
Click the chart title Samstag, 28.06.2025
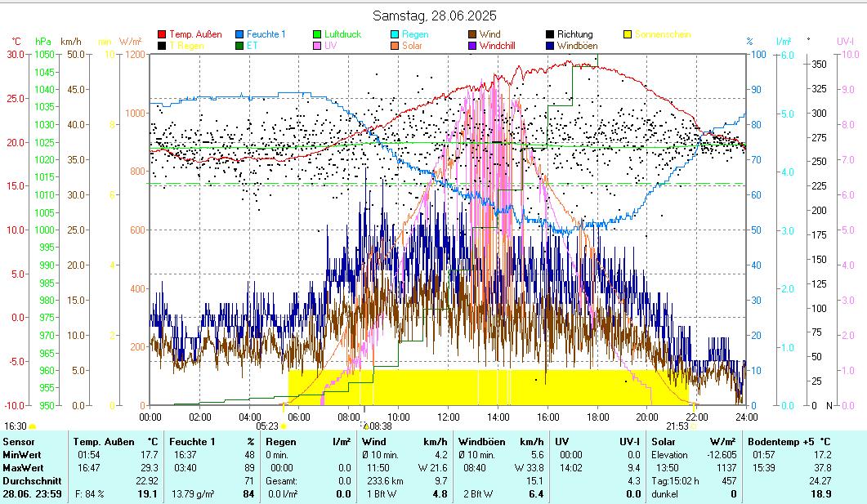point(434,16)
